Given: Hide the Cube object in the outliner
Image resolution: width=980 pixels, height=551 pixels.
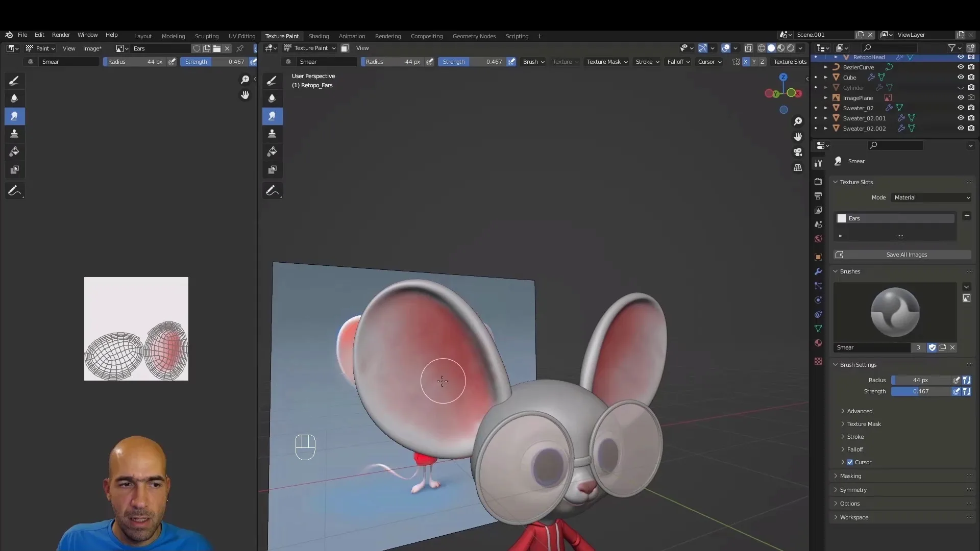Looking at the screenshot, I should point(961,77).
